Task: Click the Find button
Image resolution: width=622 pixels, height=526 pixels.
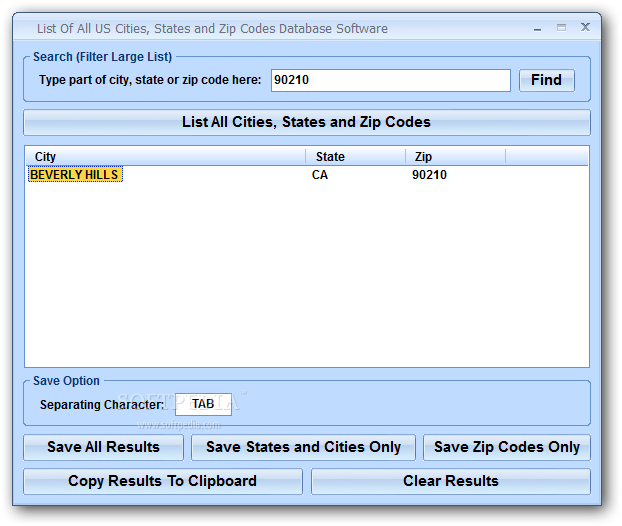Action: click(x=547, y=80)
